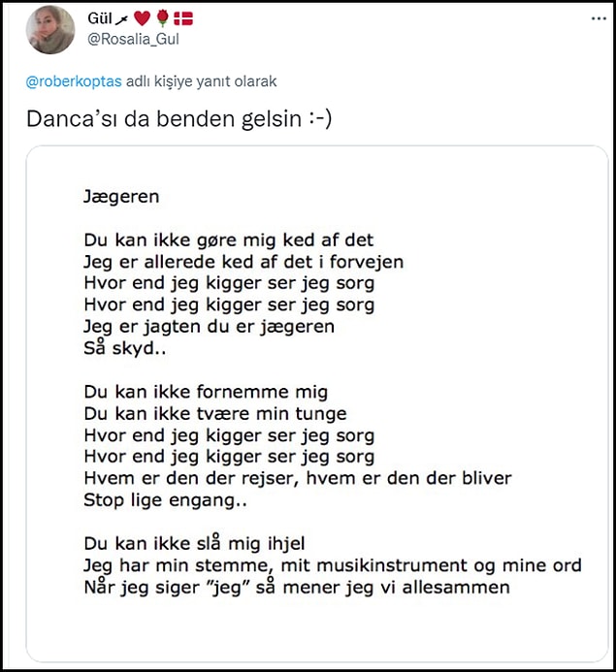Click the Danish flag emoji
616x672 pixels.
(x=183, y=18)
